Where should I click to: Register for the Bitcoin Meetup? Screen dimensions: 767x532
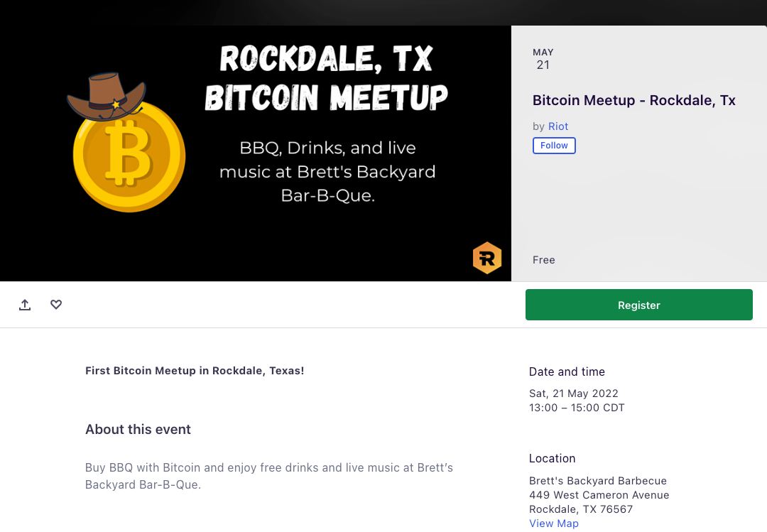tap(639, 305)
